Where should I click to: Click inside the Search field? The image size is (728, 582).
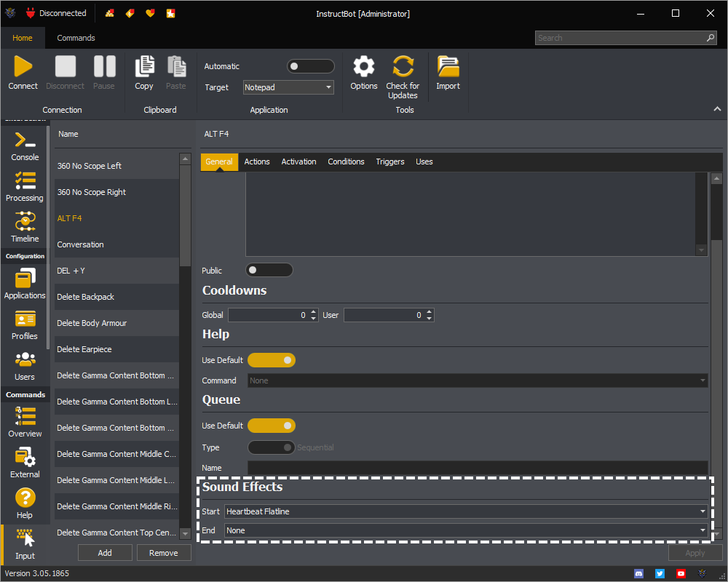click(625, 38)
